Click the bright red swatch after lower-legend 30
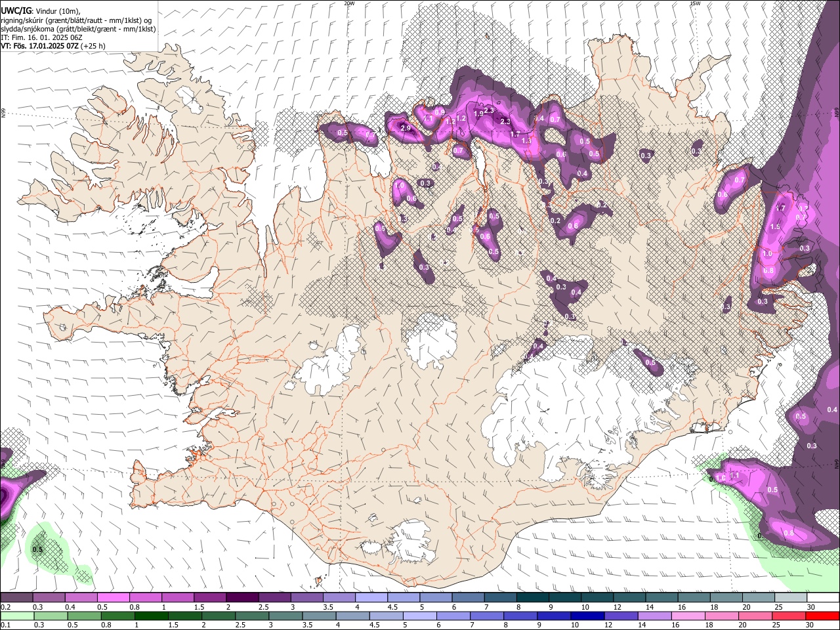This screenshot has height=630, width=840. point(824,616)
